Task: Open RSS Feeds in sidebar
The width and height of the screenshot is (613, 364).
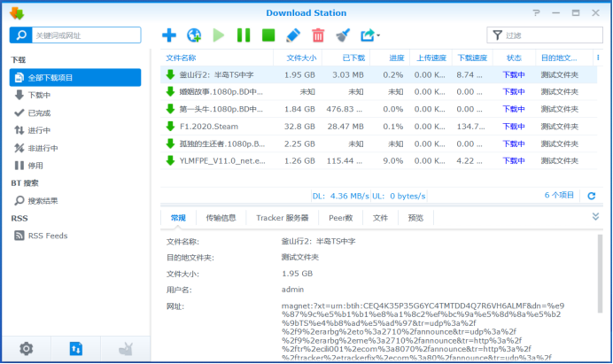Action: (x=75, y=236)
